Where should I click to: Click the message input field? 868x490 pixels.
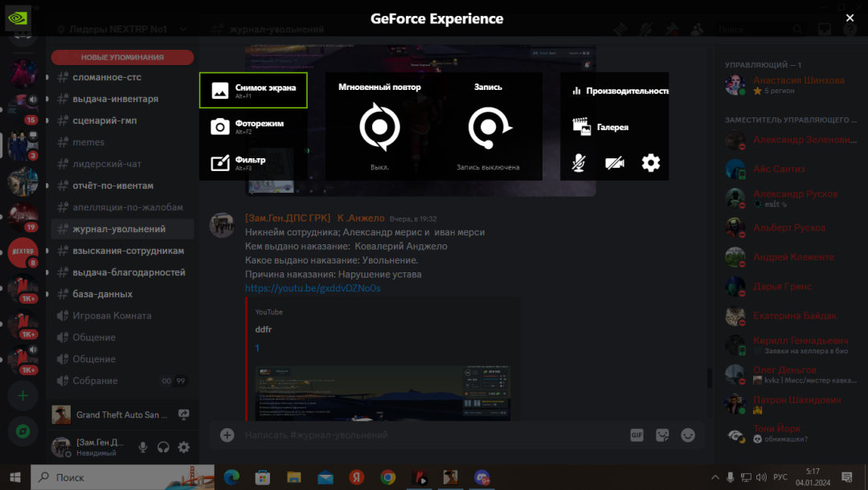(426, 435)
